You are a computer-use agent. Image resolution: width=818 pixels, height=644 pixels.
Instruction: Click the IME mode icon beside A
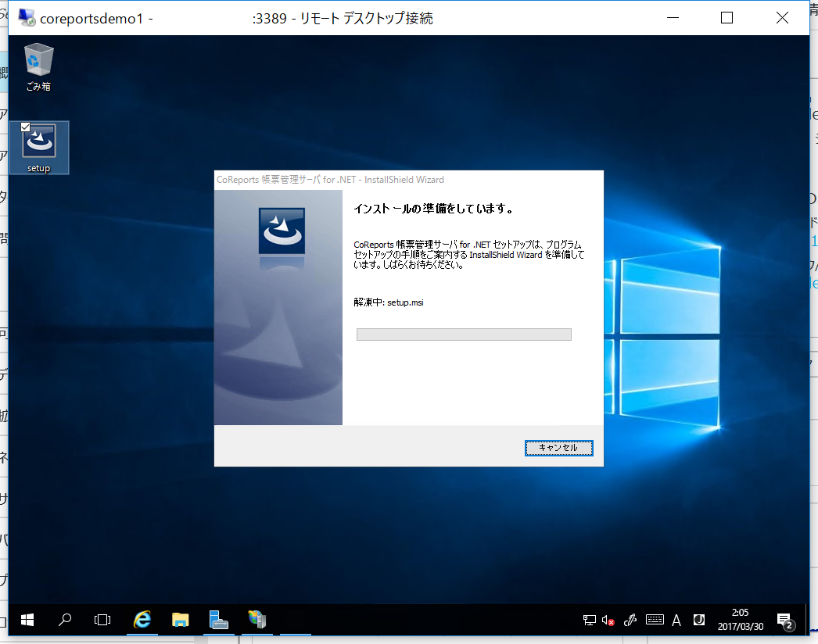pos(699,620)
